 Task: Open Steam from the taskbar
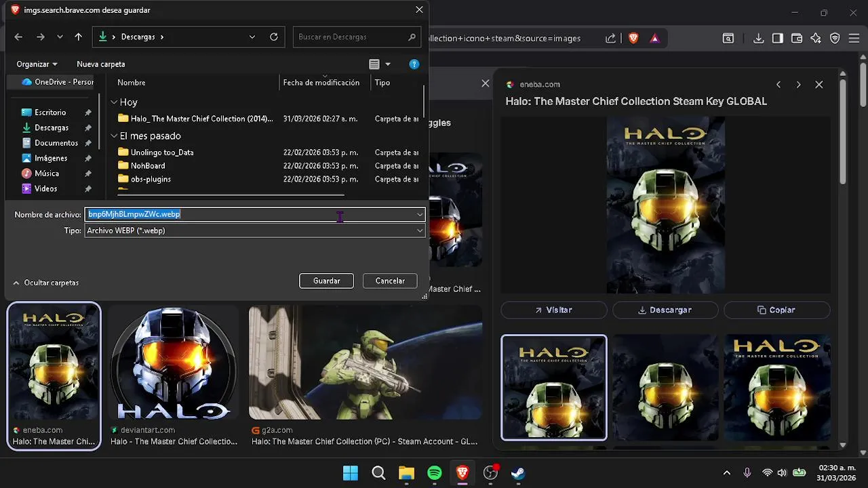pyautogui.click(x=518, y=473)
